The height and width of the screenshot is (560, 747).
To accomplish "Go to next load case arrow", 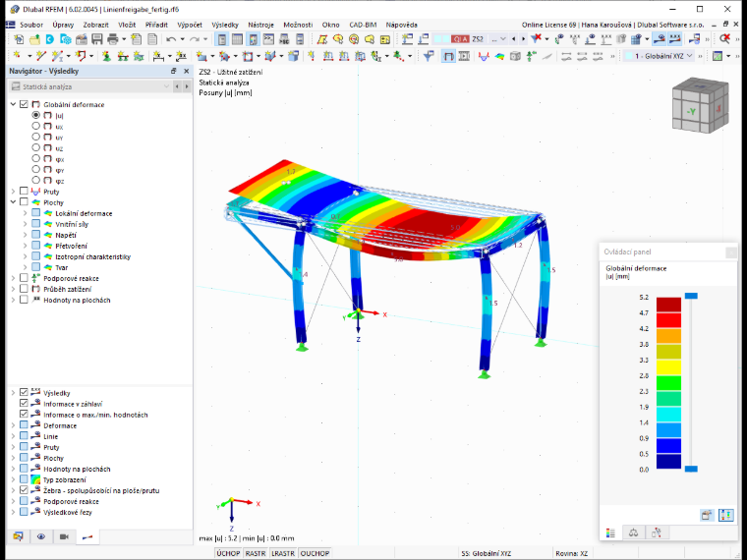I will tap(523, 39).
